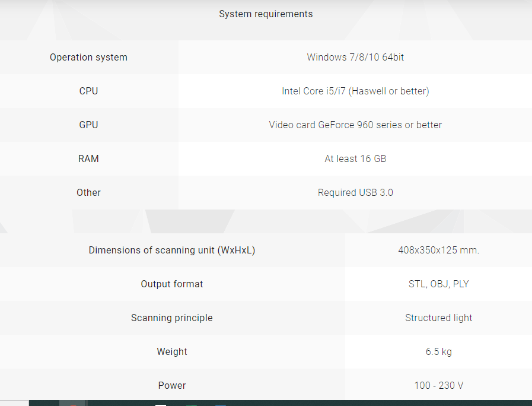The image size is (532, 406).
Task: Click the 100 - 230 V power value
Action: click(x=439, y=385)
